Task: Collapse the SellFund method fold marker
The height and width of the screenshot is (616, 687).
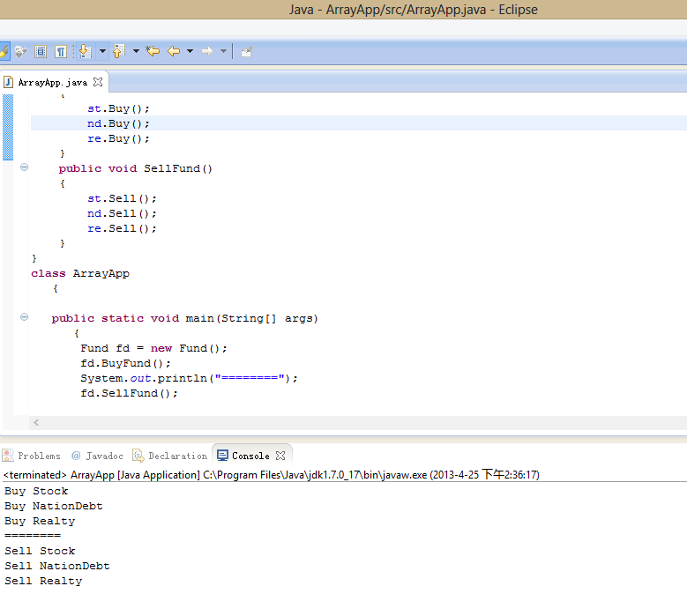Action: pyautogui.click(x=24, y=167)
